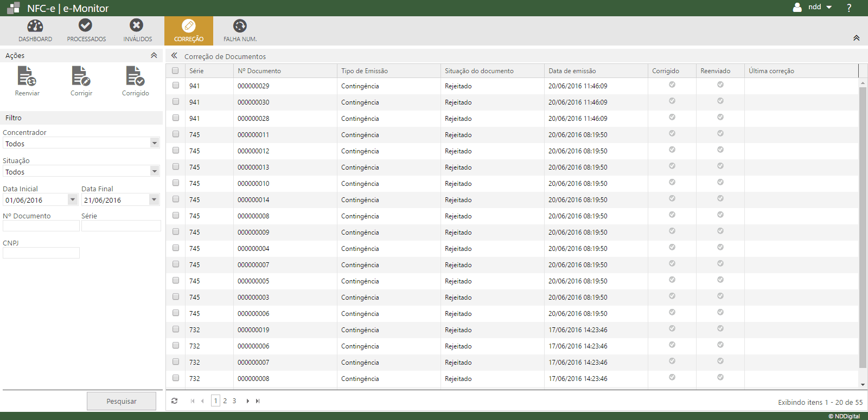This screenshot has height=420, width=868.
Task: Open the help question mark
Action: 849,8
